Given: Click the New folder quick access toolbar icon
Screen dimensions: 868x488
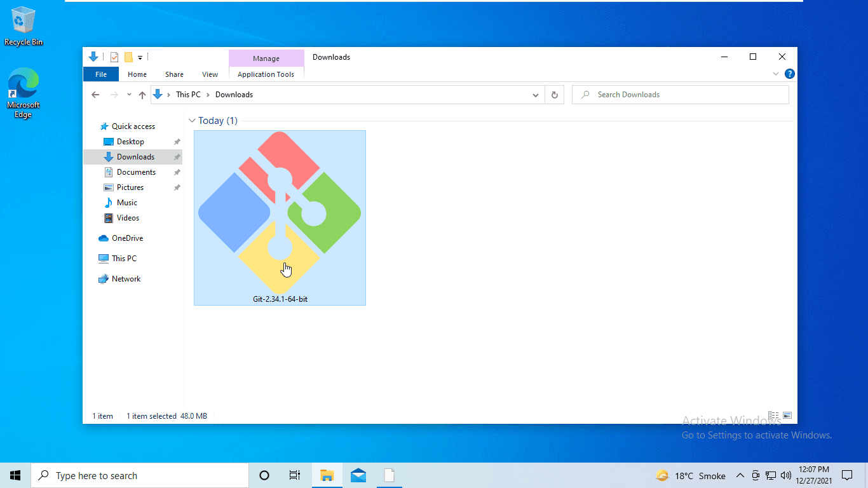Looking at the screenshot, I should [128, 57].
